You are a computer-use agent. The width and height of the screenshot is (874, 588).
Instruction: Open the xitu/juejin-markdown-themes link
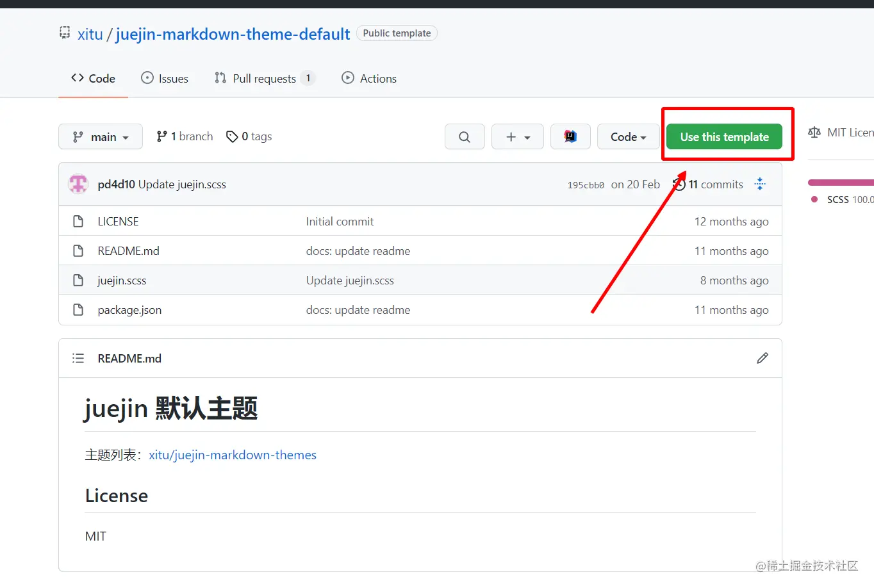[x=233, y=455]
